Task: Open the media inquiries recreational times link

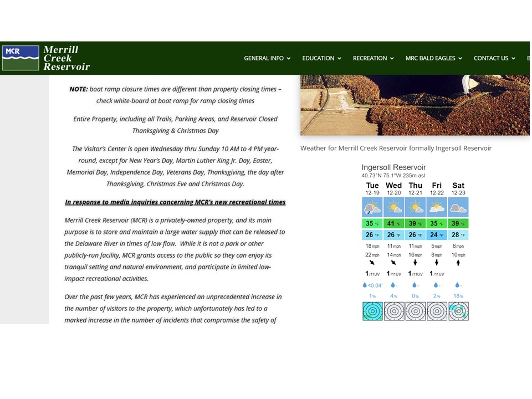Action: coord(175,202)
